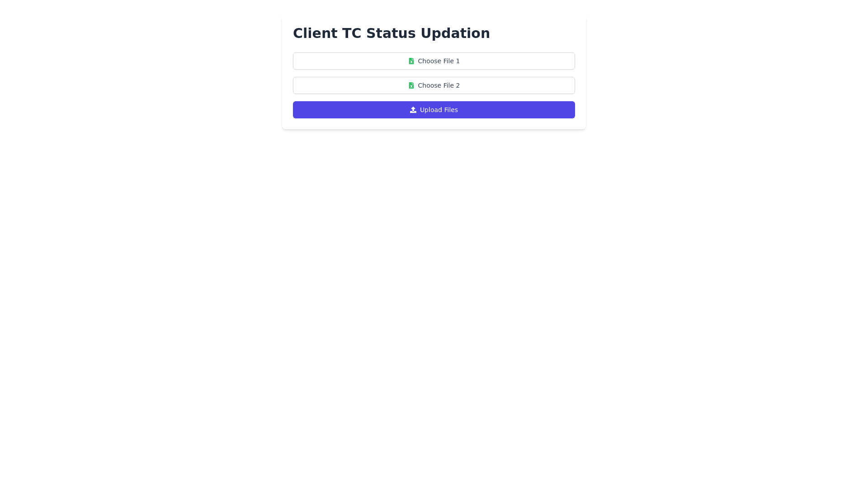The height and width of the screenshot is (488, 868).
Task: Click the "Choose File 2" label text
Action: [439, 85]
